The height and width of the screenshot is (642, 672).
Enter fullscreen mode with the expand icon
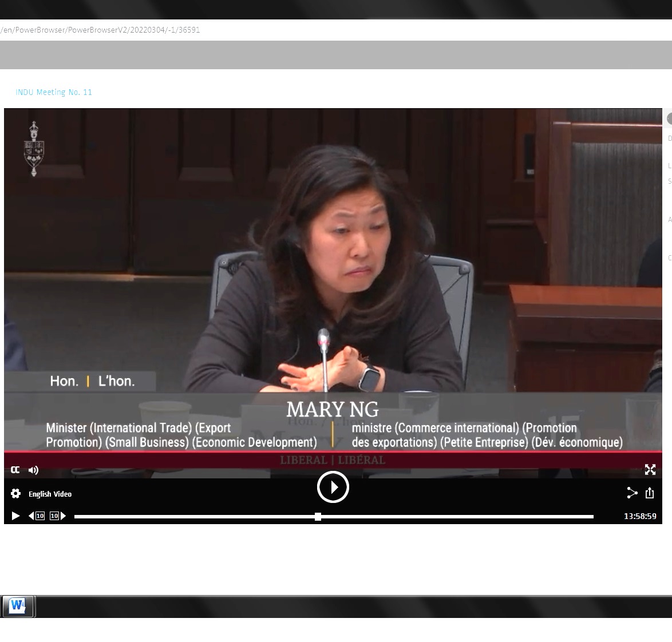pos(650,470)
